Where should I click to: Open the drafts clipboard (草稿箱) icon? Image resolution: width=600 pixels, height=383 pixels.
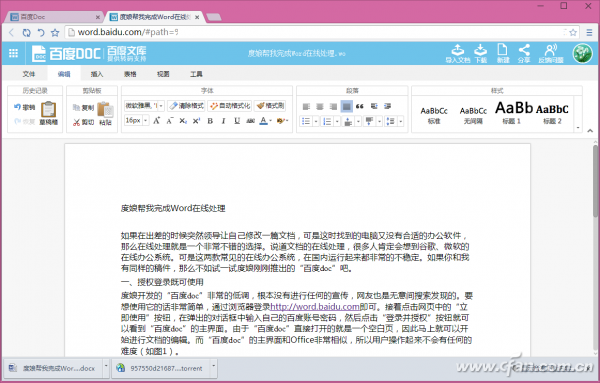[x=49, y=113]
